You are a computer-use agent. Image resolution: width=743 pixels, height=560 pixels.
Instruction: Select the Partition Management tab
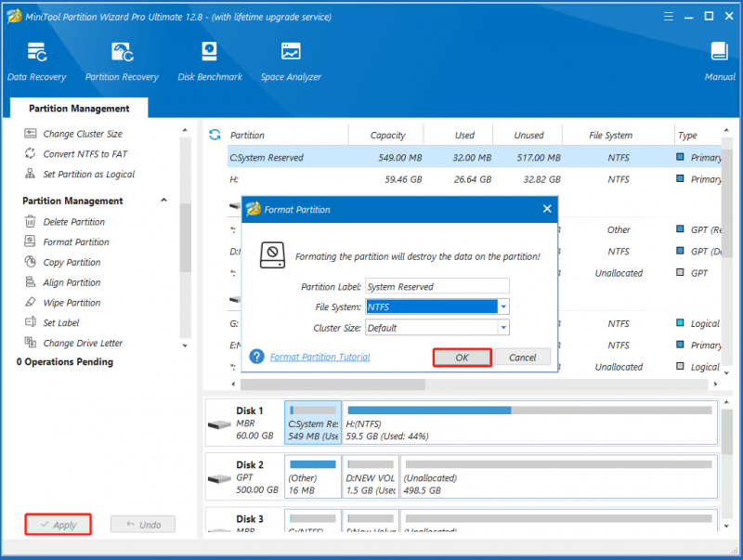[79, 108]
